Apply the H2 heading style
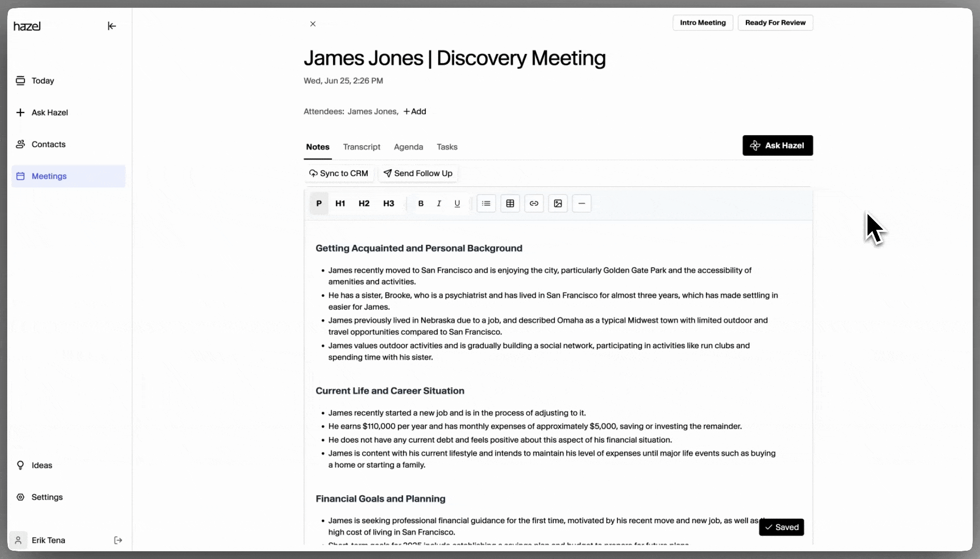The width and height of the screenshot is (980, 559). tap(364, 203)
